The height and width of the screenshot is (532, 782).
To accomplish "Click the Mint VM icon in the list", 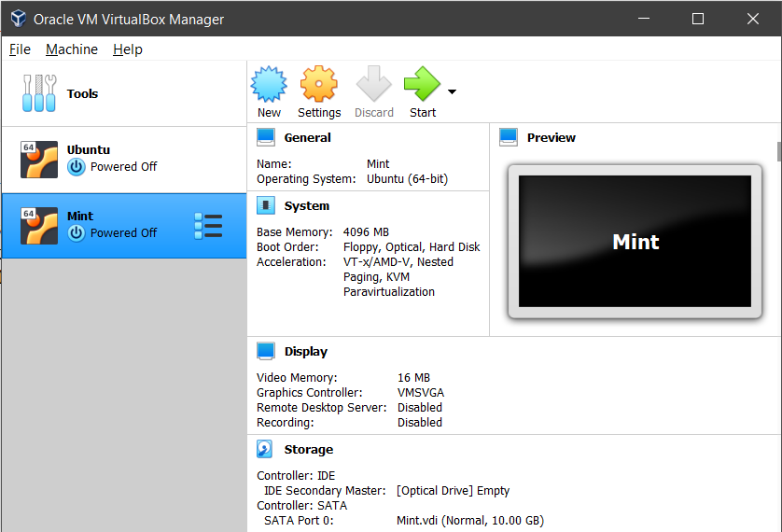I will pyautogui.click(x=39, y=226).
